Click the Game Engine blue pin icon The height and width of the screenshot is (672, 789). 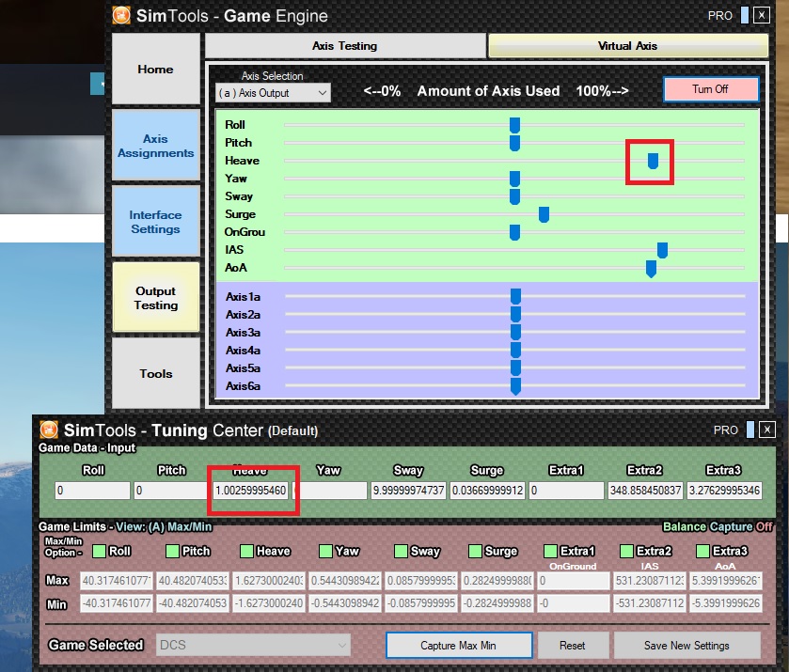point(745,15)
